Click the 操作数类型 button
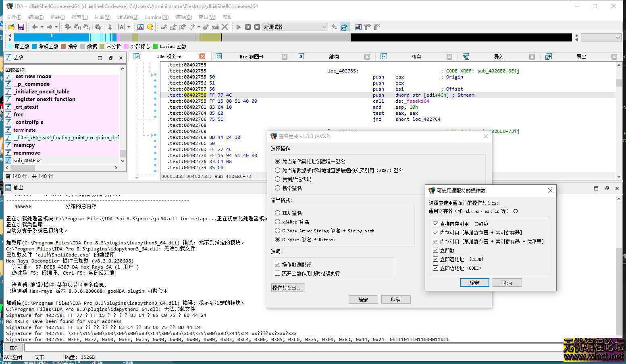The image size is (626, 364). pos(288,287)
